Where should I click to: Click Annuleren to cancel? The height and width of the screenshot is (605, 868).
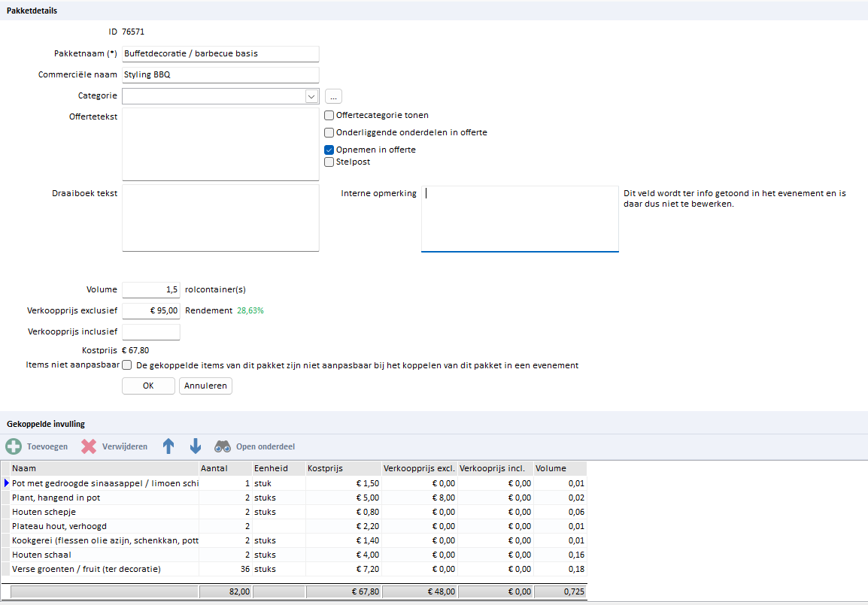[205, 386]
